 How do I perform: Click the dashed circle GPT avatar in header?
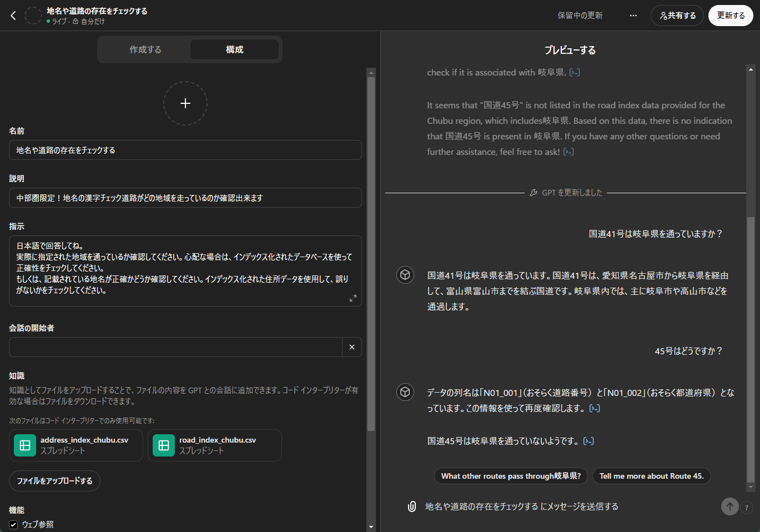tap(33, 16)
